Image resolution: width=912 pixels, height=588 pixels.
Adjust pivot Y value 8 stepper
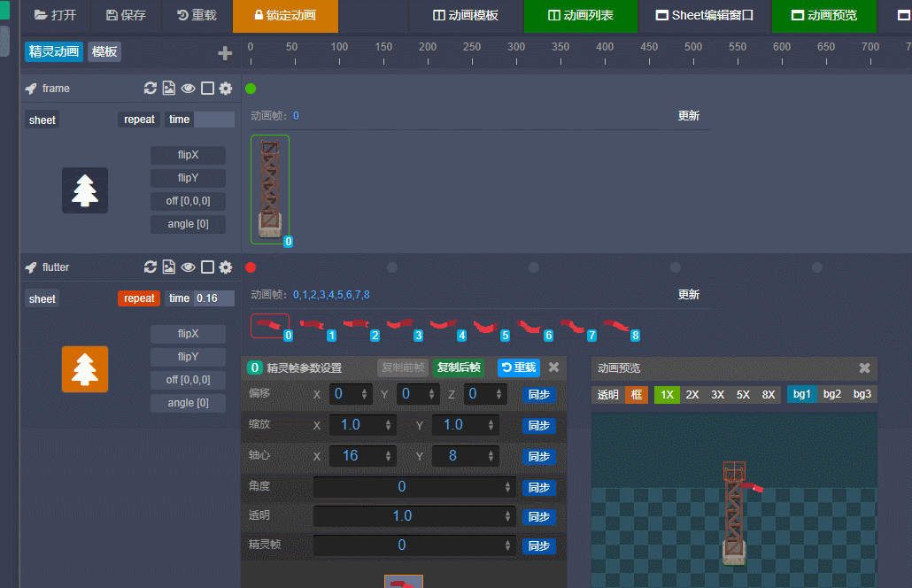point(491,457)
